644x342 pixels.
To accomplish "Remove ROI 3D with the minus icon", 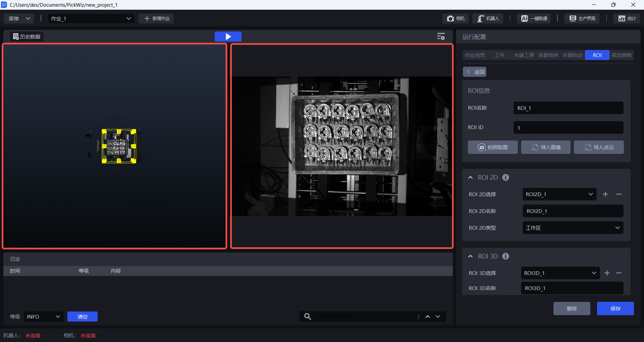I will coord(619,273).
